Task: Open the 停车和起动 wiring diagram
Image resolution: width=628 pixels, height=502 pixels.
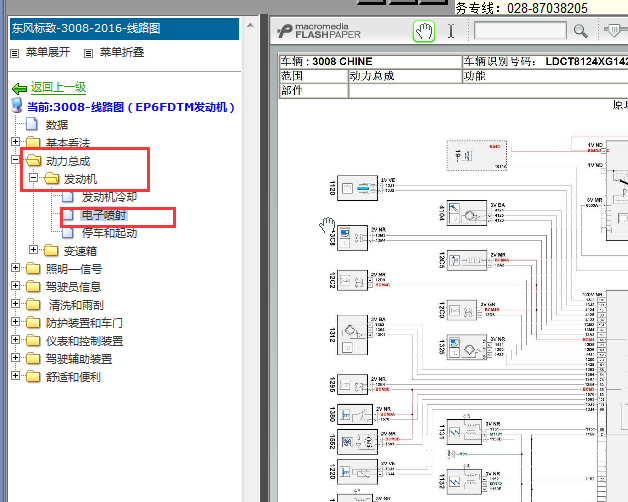Action: point(109,233)
